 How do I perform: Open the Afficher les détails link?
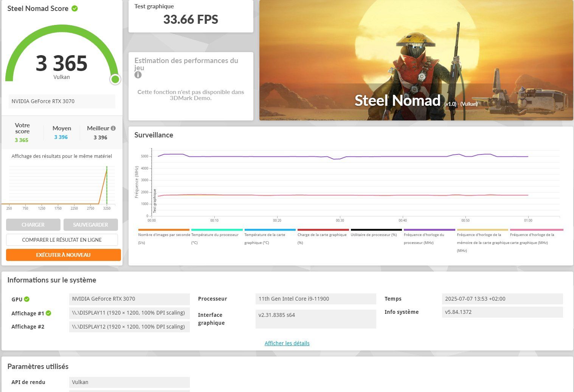[287, 343]
